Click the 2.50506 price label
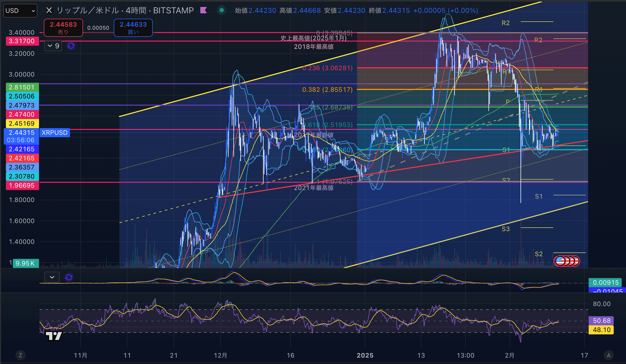The height and width of the screenshot is (364, 626). coord(22,96)
